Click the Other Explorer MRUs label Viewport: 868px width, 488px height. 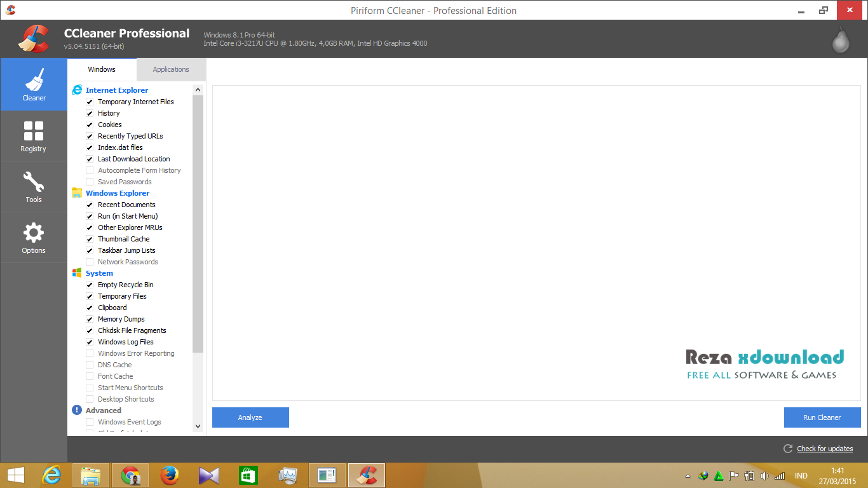click(x=130, y=227)
